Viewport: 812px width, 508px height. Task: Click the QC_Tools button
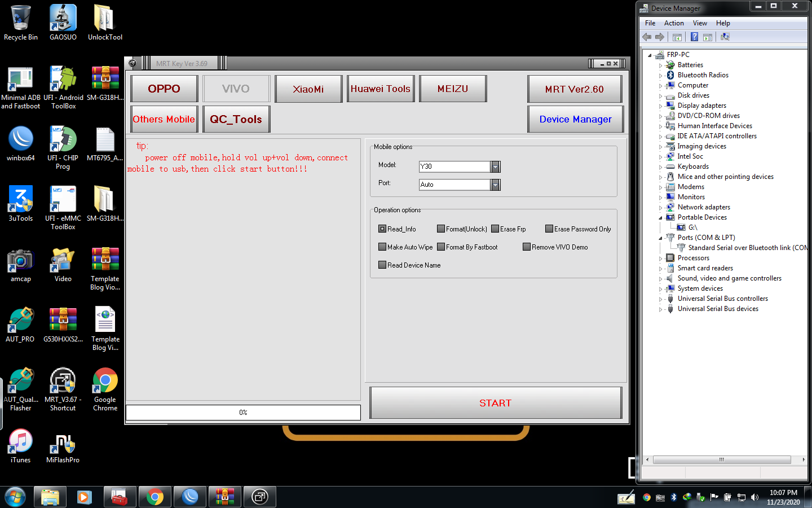tap(236, 119)
